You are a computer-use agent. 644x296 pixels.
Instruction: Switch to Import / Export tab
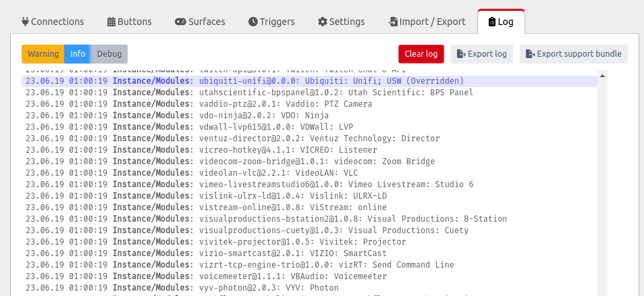coord(427,22)
